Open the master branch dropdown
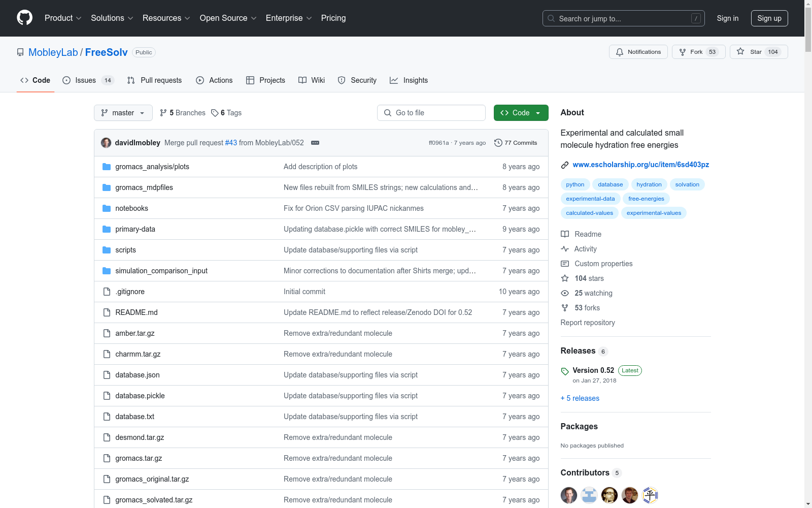812x508 pixels. pyautogui.click(x=123, y=113)
